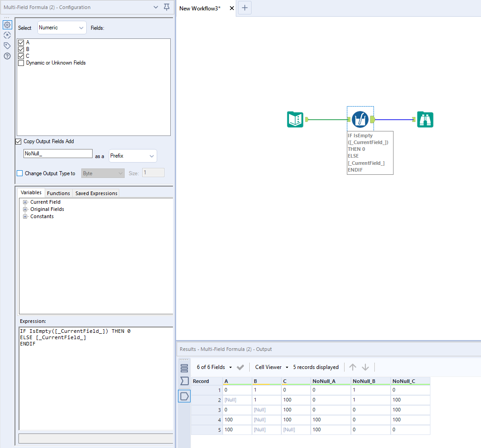Uncheck field A checkbox
This screenshot has width=481, height=448.
(x=21, y=42)
